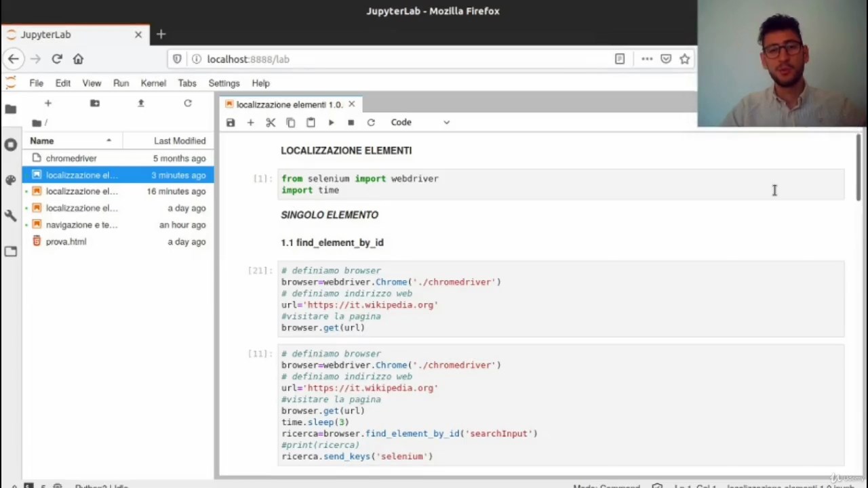Show open tabs sidebar panel
The width and height of the screenshot is (868, 488).
(10, 251)
